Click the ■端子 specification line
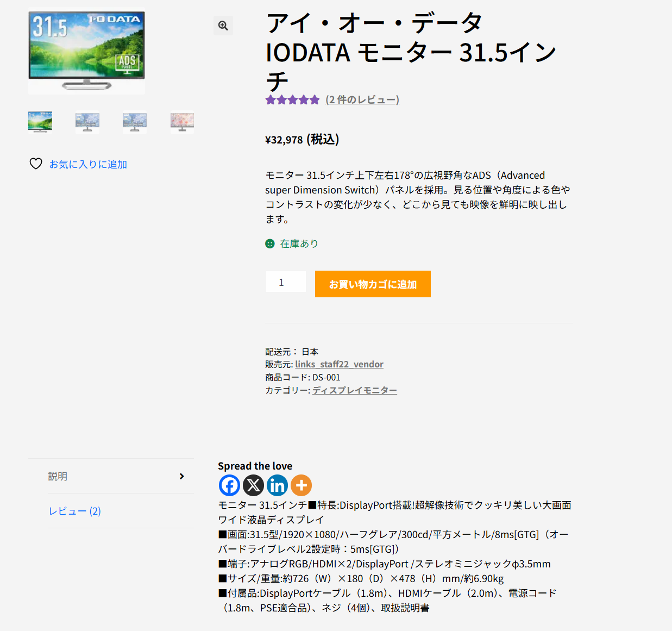 (x=385, y=564)
